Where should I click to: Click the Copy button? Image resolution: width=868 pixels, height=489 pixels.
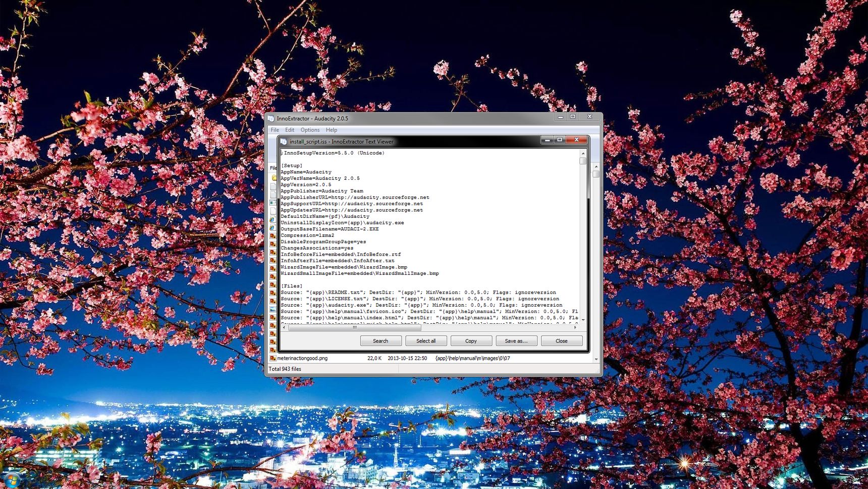tap(471, 341)
